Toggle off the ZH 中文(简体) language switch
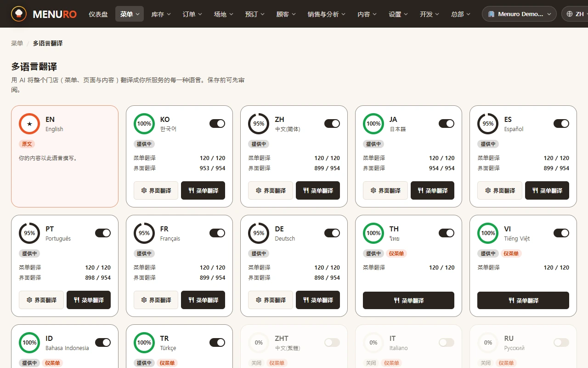This screenshot has height=368, width=588. click(332, 123)
